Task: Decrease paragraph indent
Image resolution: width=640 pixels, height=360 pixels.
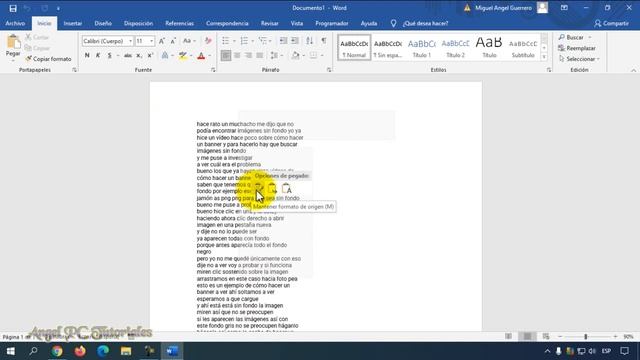Action: coord(283,41)
